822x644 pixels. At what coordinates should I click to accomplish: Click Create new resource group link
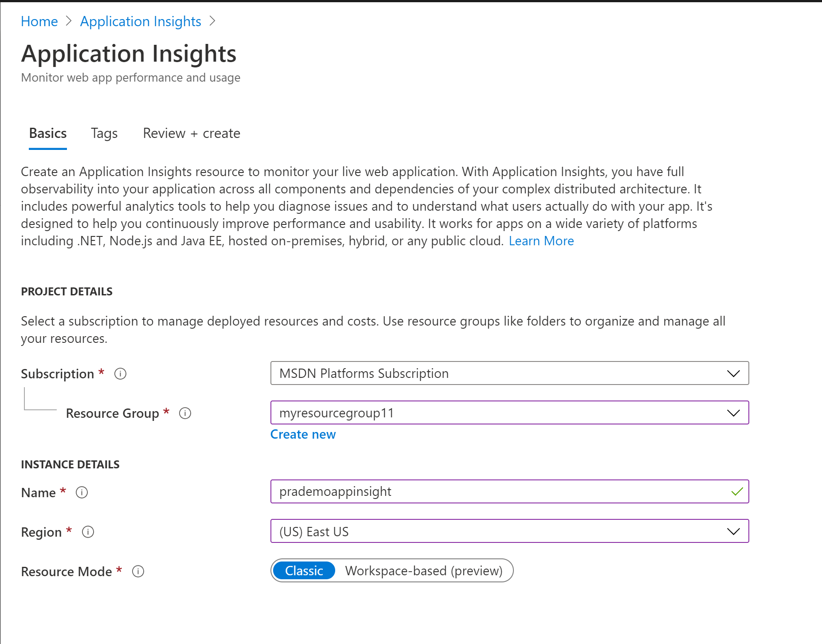303,434
